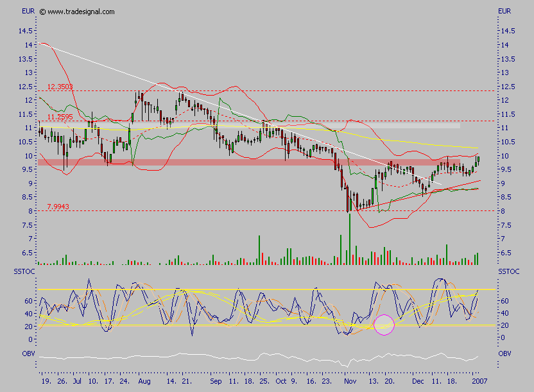
Task: Click 60 on the left SSTOC scale
Action: pyautogui.click(x=29, y=301)
